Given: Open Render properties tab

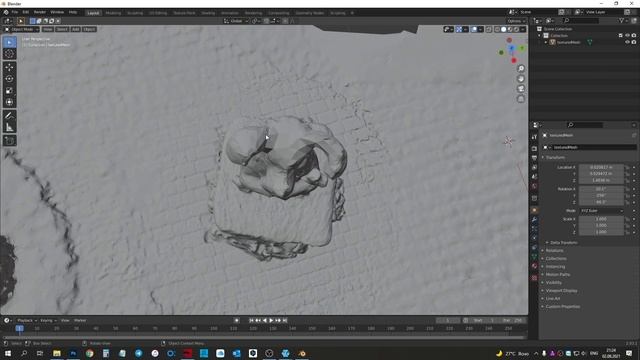Looking at the screenshot, I should point(534,149).
